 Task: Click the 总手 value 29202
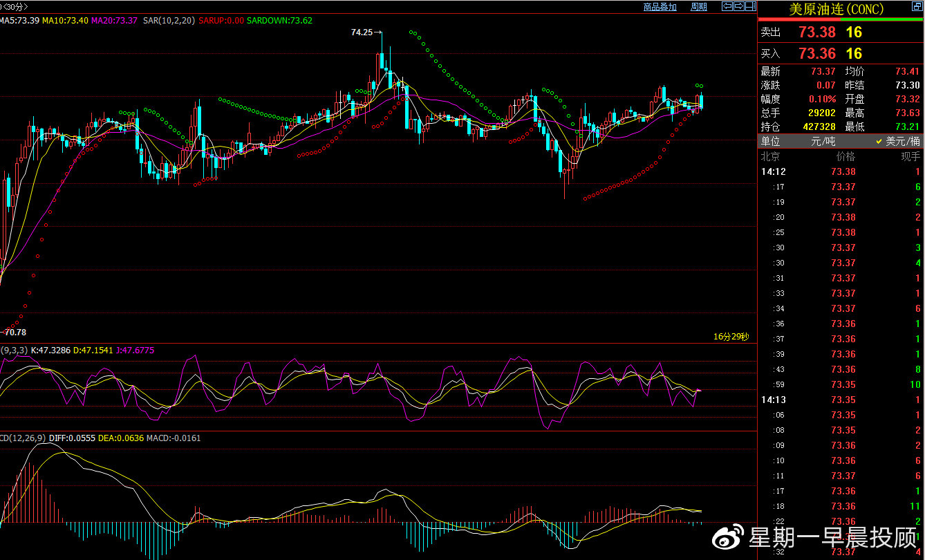click(821, 113)
